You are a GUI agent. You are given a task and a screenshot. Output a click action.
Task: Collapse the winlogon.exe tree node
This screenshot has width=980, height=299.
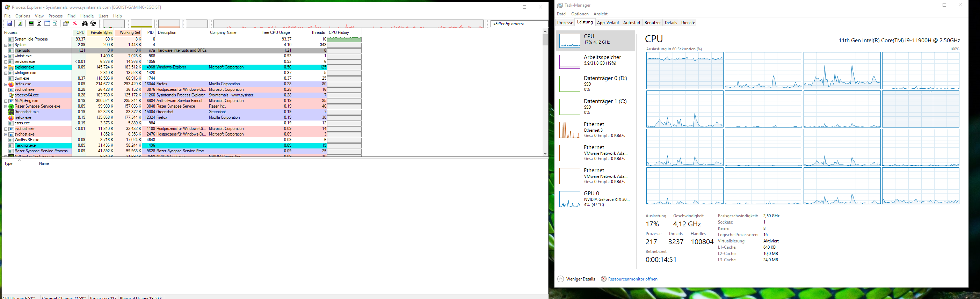click(x=6, y=73)
